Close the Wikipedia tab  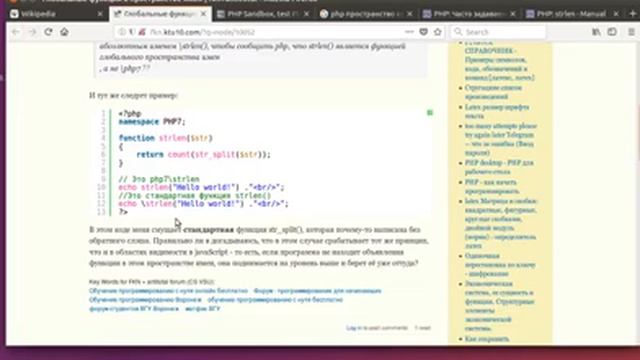pos(100,14)
